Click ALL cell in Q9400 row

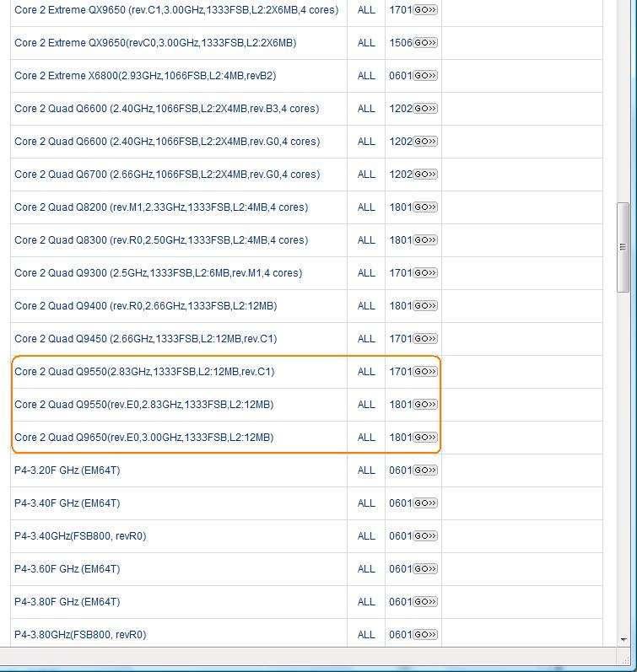coord(366,306)
